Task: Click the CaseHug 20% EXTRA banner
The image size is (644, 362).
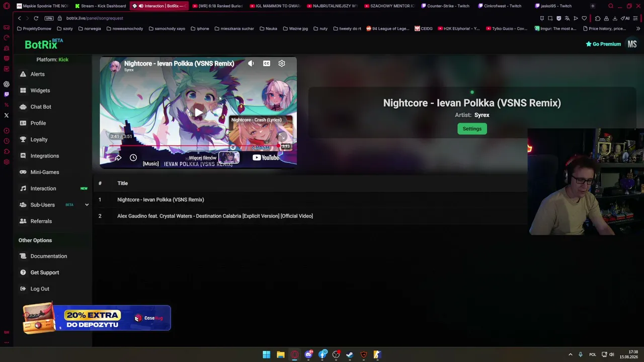Action: pyautogui.click(x=97, y=318)
